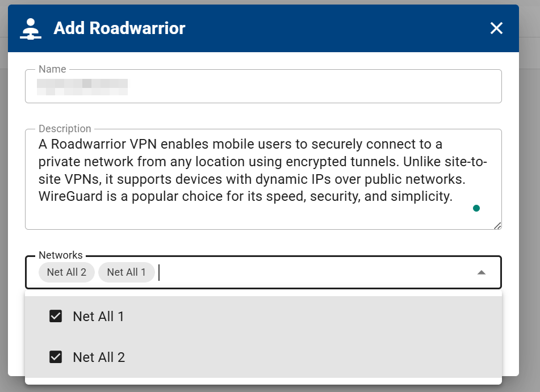Image resolution: width=540 pixels, height=392 pixels.
Task: Click the Roadwarrior user icon in the header
Action: click(x=30, y=27)
